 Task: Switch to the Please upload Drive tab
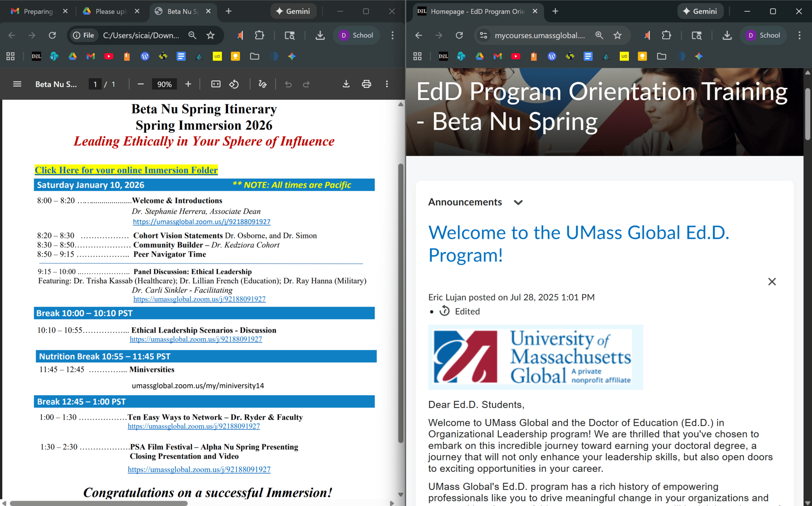[110, 11]
